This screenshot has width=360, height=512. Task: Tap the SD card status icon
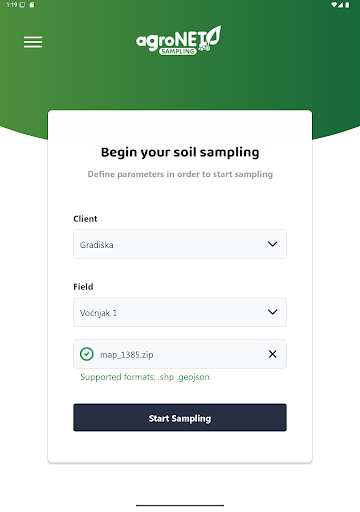coord(32,5)
